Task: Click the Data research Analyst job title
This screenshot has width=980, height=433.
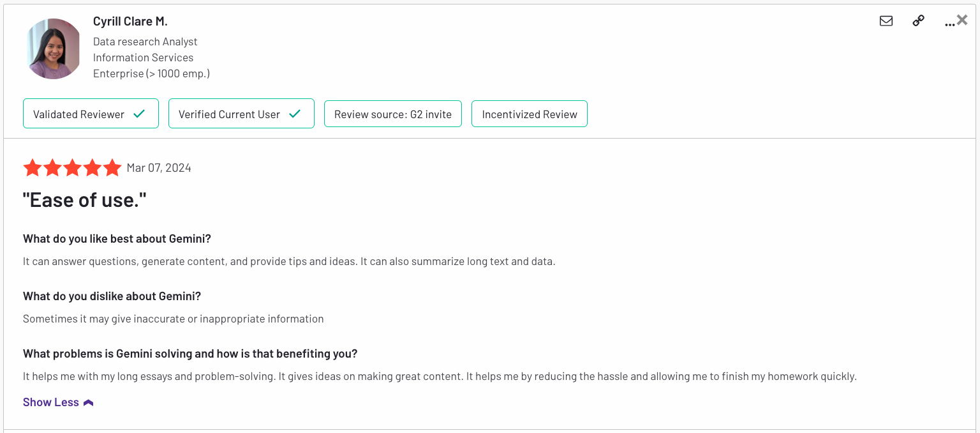Action: click(x=145, y=42)
